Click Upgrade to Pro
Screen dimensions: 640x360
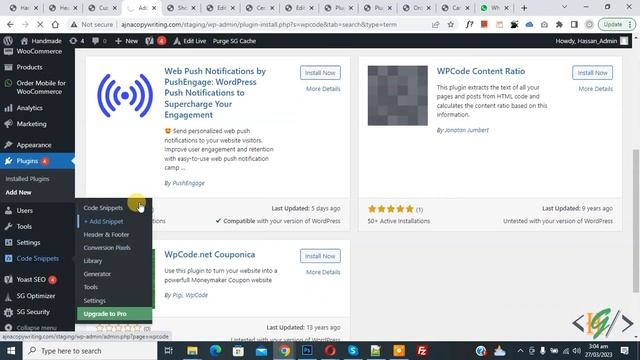(114, 314)
